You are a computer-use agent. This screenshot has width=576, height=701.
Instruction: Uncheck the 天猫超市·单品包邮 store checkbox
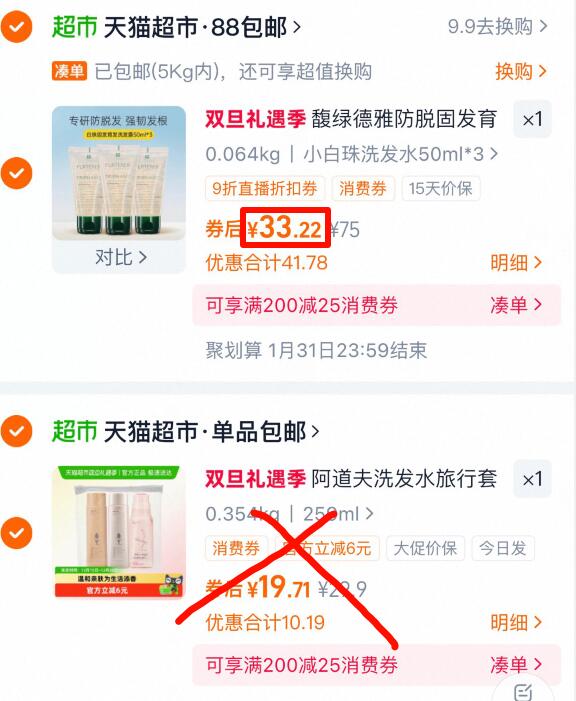coord(17,431)
